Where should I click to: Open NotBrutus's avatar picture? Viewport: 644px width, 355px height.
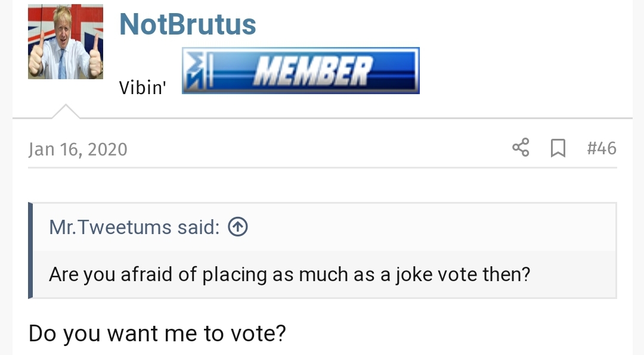click(65, 42)
